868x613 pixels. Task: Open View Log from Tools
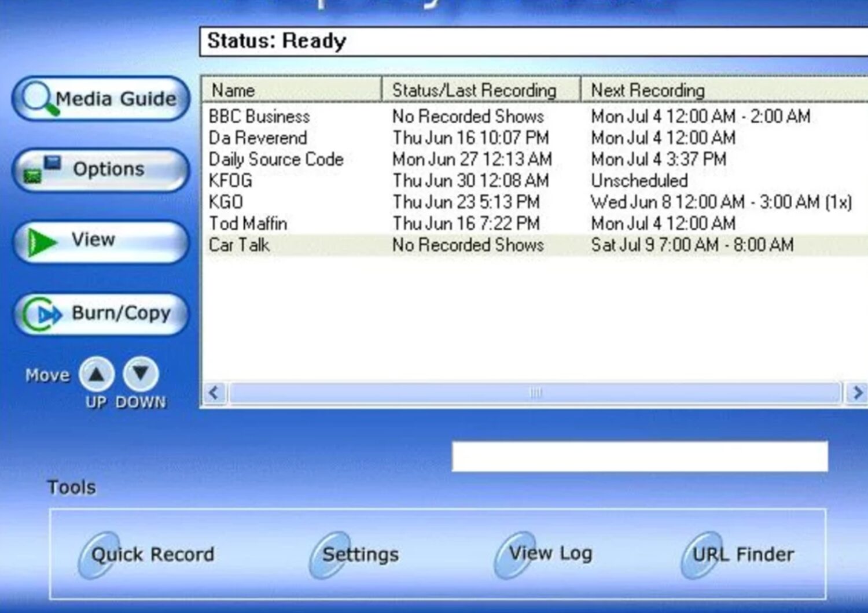click(544, 553)
